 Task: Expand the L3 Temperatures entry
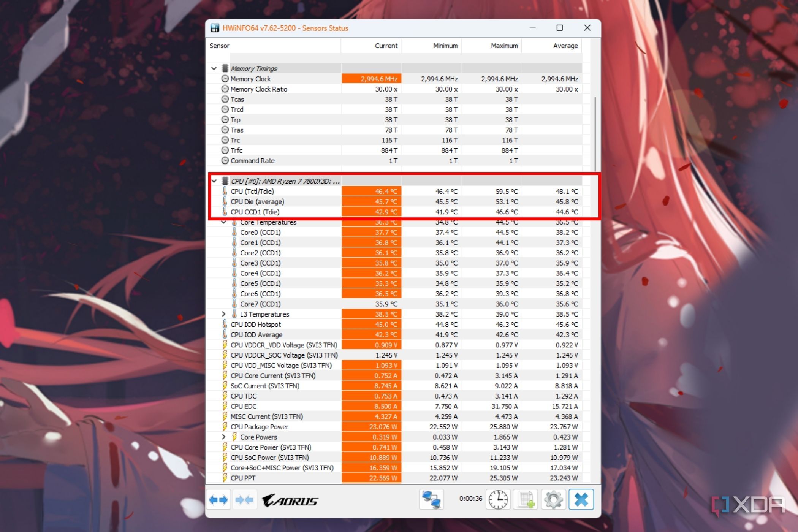point(224,314)
